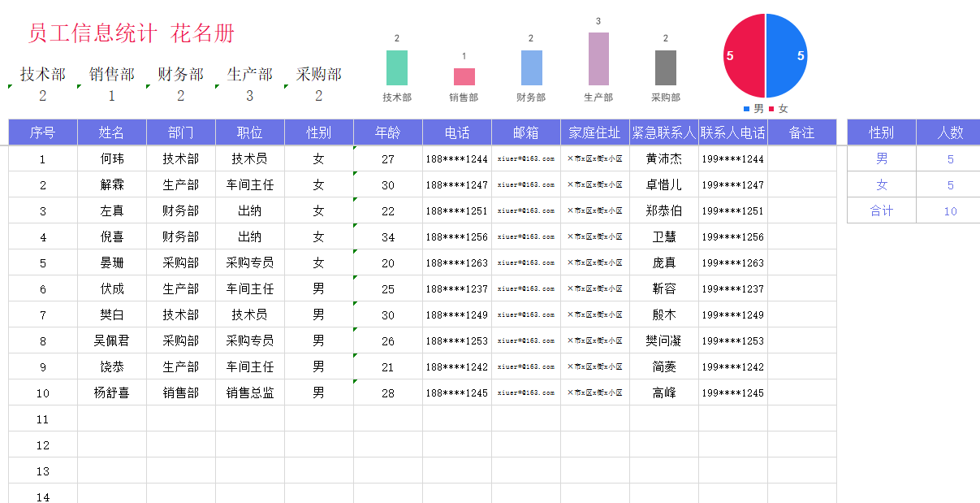Screen dimensions: 980x503
Task: Select emergency contact cell 卓惜儿
Action: pyautogui.click(x=664, y=185)
